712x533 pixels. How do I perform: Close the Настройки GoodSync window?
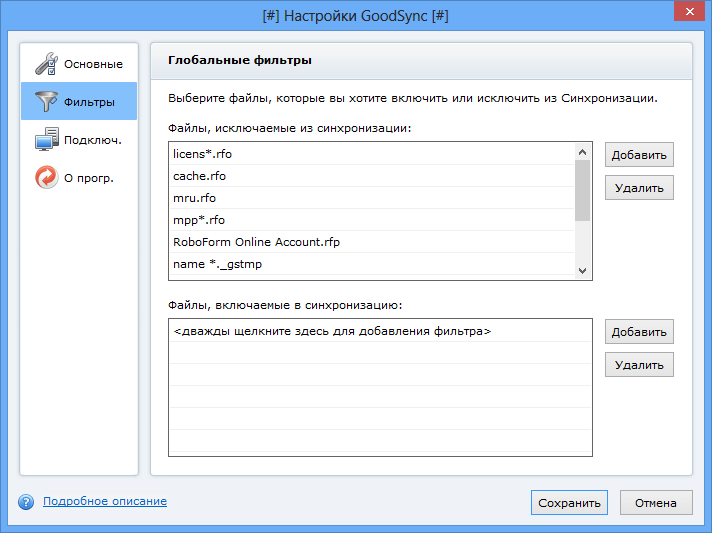tap(689, 11)
